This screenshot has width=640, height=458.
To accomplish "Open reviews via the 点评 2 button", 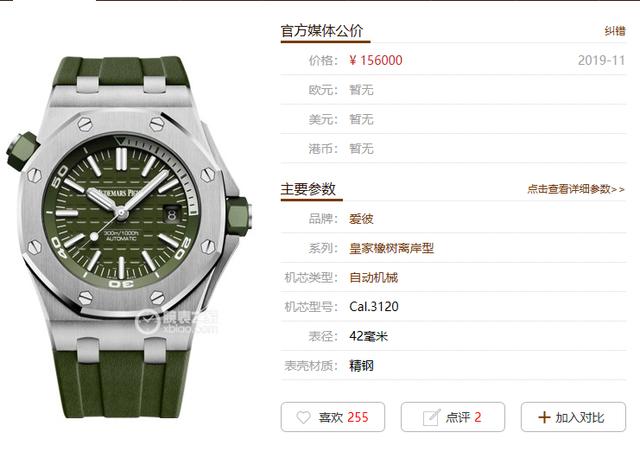I will (453, 417).
